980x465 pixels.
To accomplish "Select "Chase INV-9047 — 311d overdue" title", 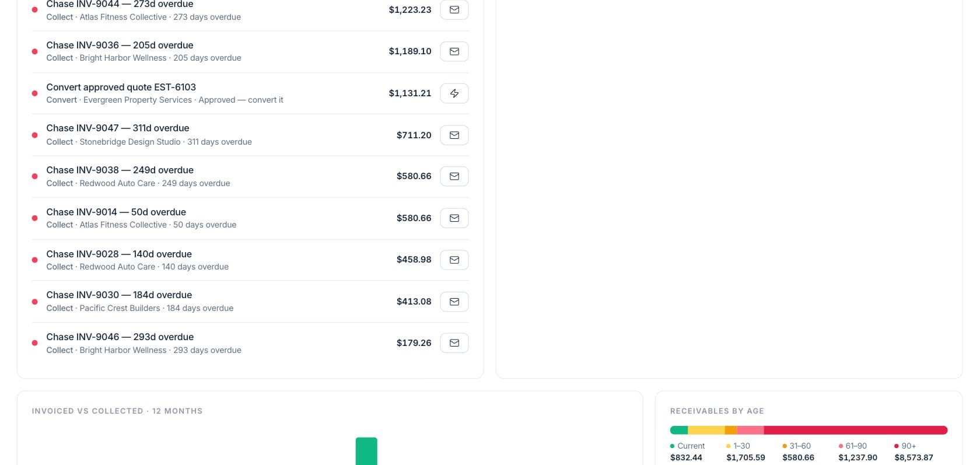I will click(x=118, y=128).
